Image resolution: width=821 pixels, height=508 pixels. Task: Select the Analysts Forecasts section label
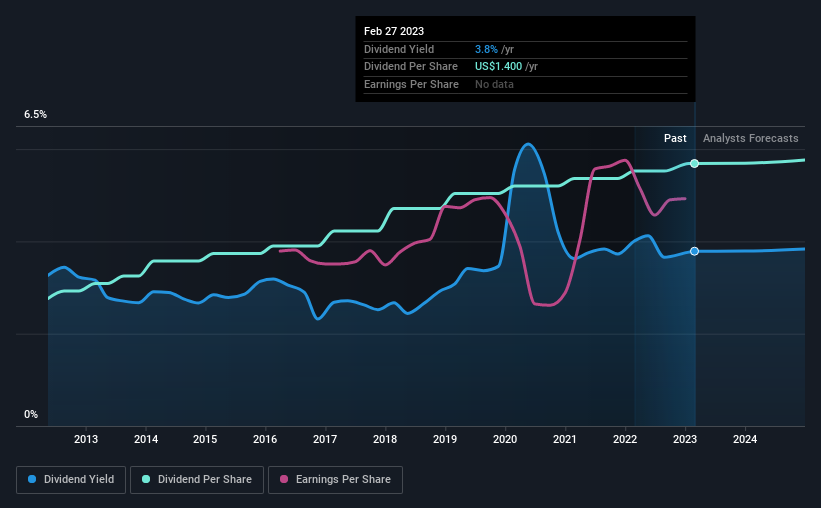[x=750, y=138]
